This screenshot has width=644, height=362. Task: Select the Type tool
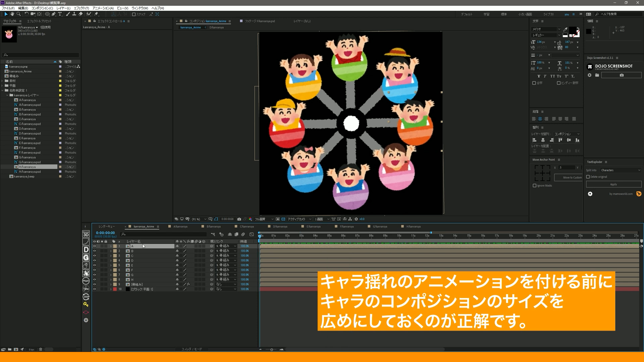pyautogui.click(x=60, y=14)
